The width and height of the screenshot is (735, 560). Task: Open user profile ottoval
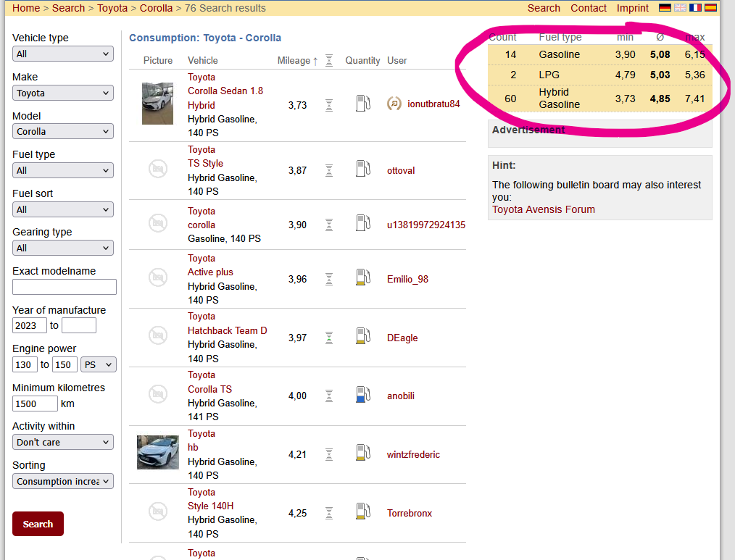click(401, 170)
